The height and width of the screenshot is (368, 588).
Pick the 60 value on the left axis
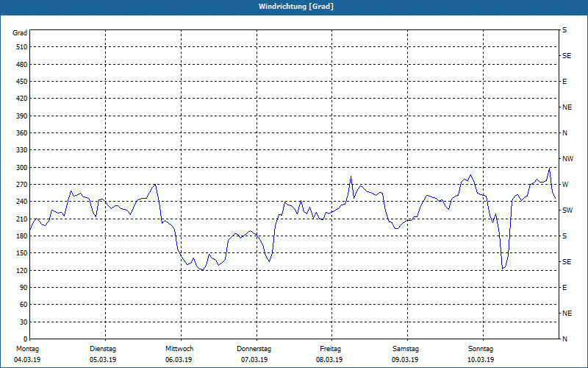(24, 305)
